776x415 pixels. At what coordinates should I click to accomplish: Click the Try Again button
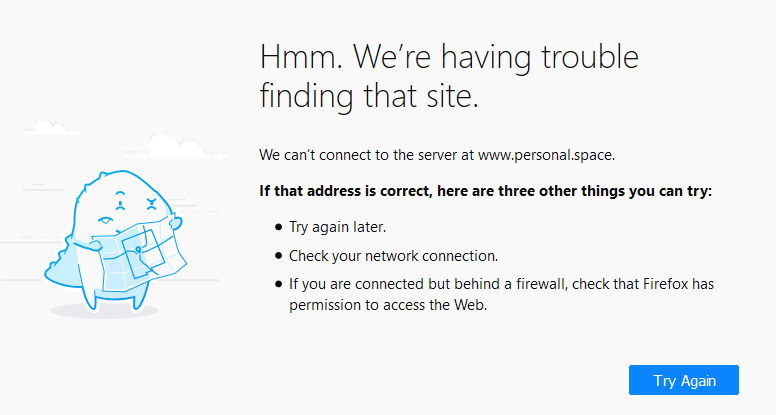[x=684, y=380]
